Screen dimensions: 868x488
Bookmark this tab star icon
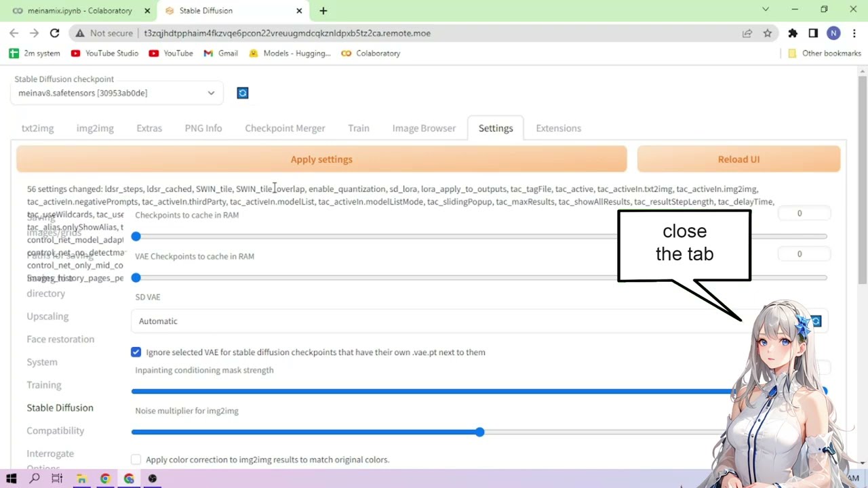pyautogui.click(x=768, y=33)
